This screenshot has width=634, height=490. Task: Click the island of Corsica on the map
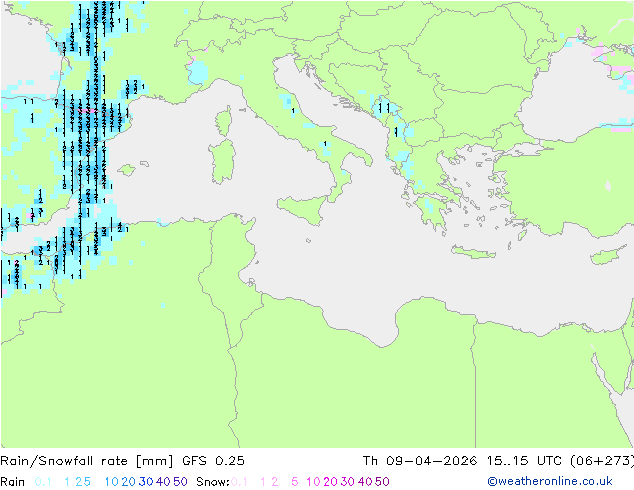tap(224, 121)
